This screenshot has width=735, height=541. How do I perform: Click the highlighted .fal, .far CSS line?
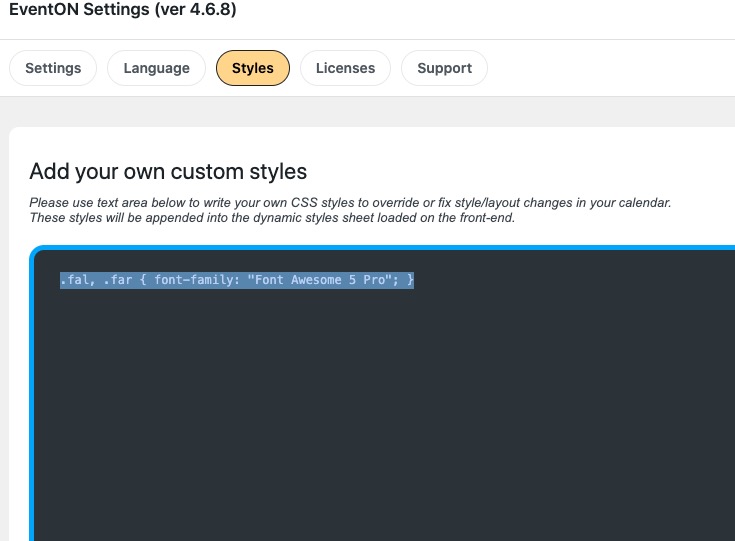click(x=237, y=280)
